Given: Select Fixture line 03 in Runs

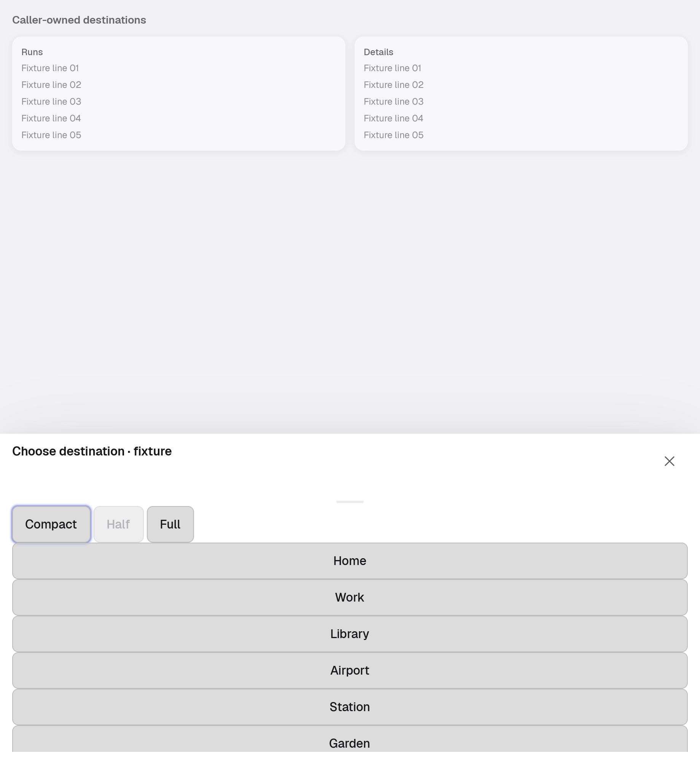Looking at the screenshot, I should point(51,102).
